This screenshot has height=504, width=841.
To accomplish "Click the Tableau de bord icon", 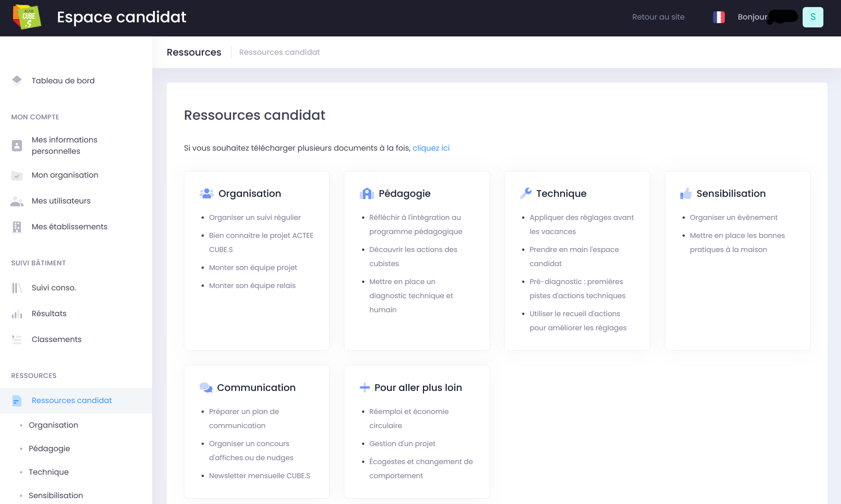I will 16,80.
